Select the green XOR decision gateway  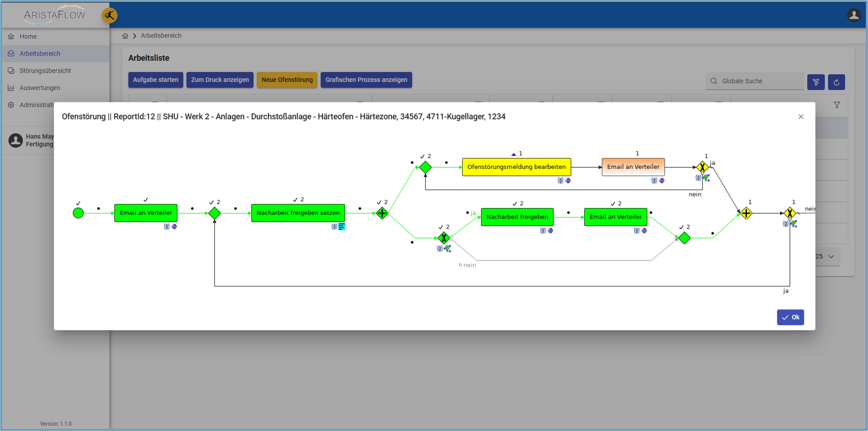[444, 238]
